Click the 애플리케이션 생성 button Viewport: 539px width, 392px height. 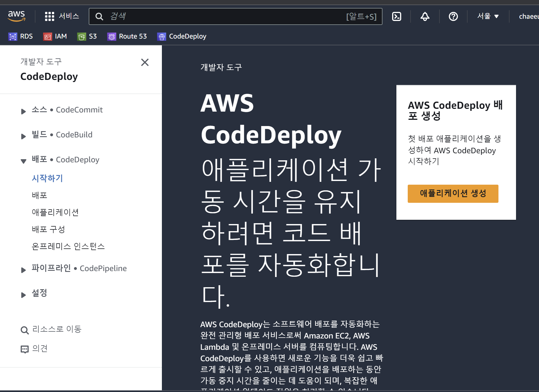pos(453,193)
